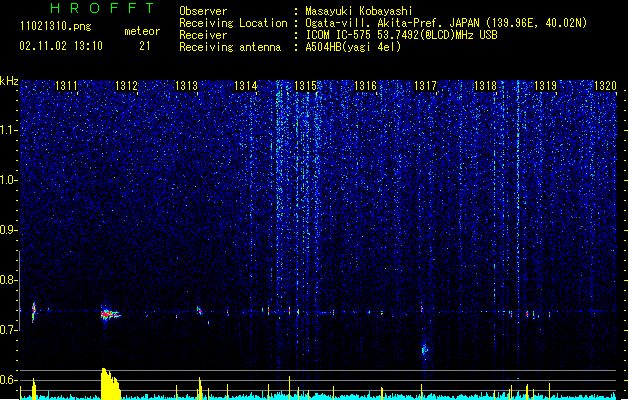Click the 1315 time marker
The width and height of the screenshot is (629, 400).
pos(306,86)
